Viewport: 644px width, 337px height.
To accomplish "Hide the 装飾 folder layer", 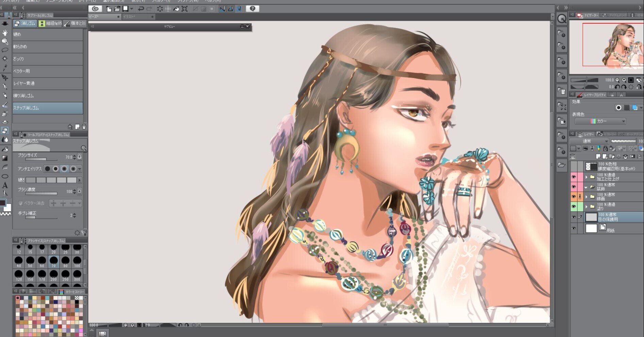I will (574, 187).
